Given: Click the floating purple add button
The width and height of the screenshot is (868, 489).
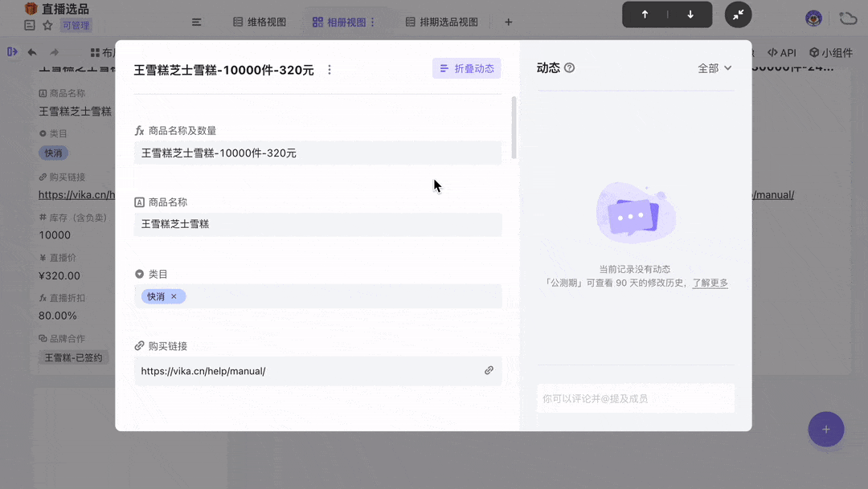Looking at the screenshot, I should coord(825,430).
